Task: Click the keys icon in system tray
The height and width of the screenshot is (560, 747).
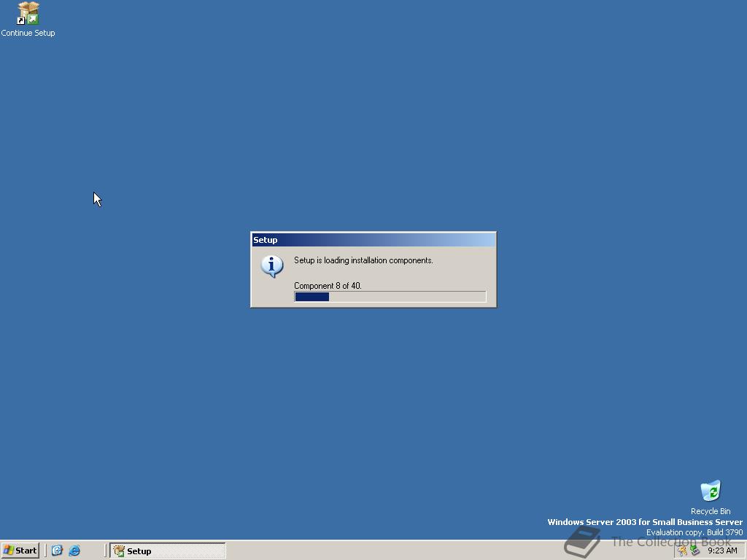Action: click(x=683, y=551)
